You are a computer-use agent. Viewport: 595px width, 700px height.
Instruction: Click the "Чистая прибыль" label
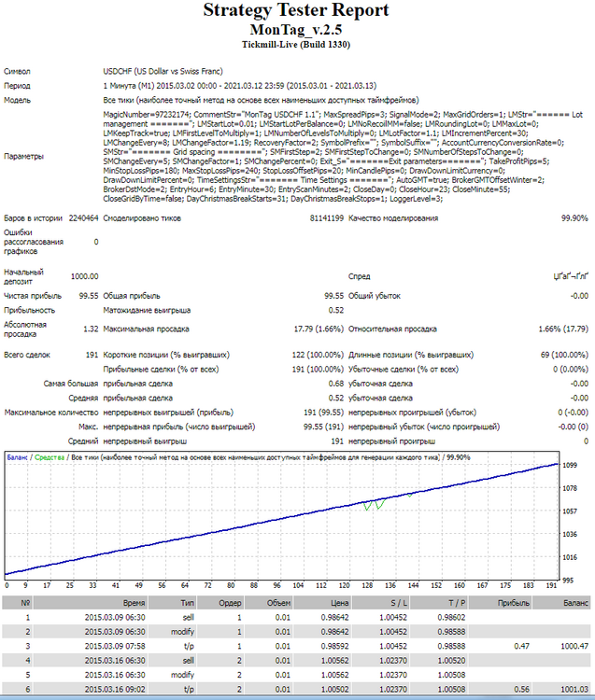click(x=33, y=296)
